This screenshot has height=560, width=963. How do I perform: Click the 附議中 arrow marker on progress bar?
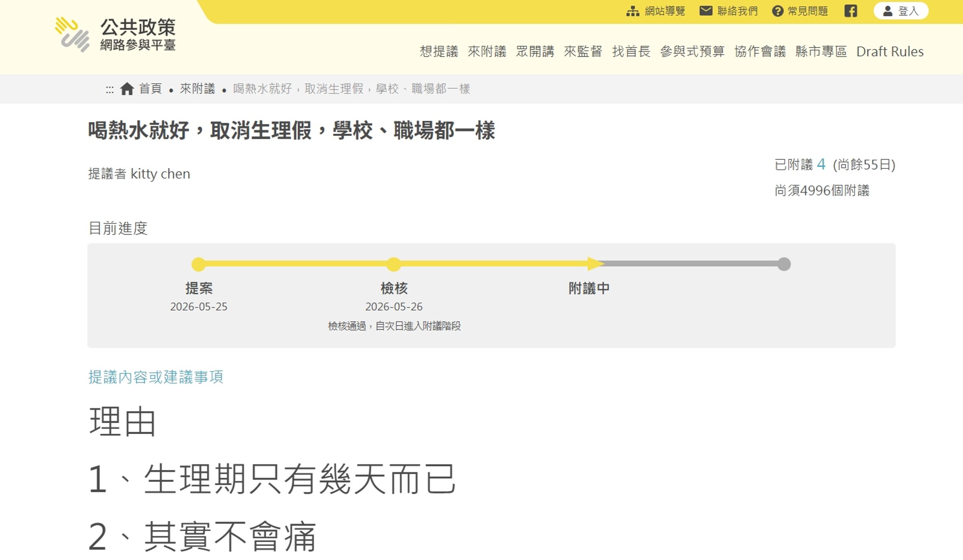click(595, 264)
